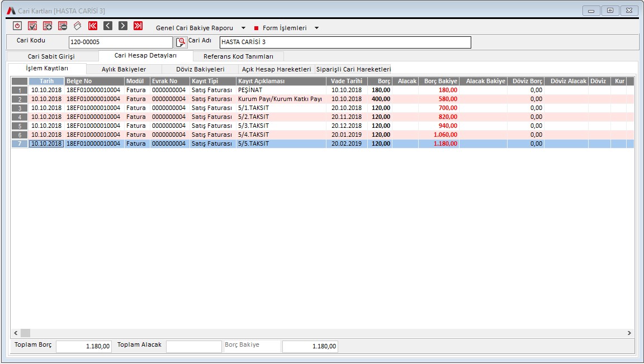Image resolution: width=644 pixels, height=364 pixels.
Task: Open the Cari Kodu search lookup icon
Action: 181,42
